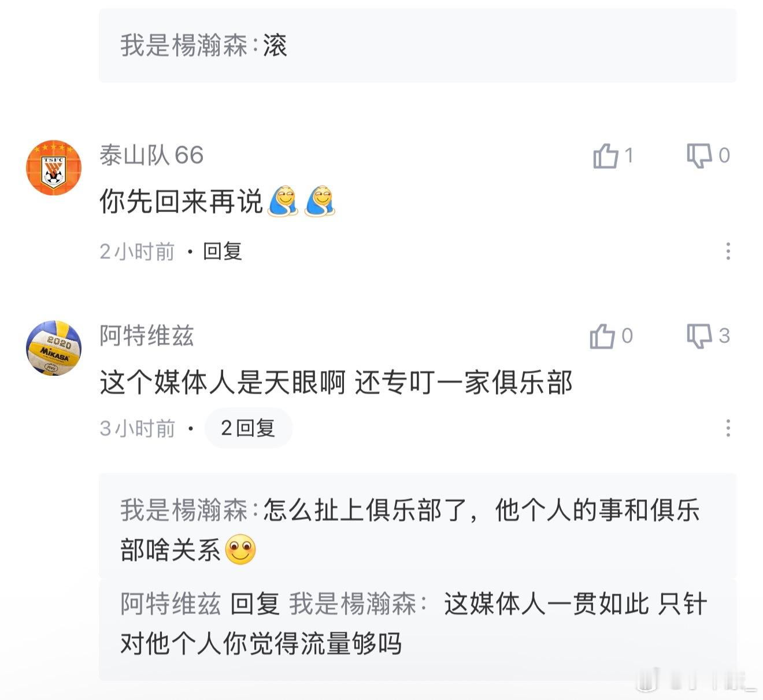
Task: Open the three-dot menu on 阿特维兹's comment
Action: (728, 428)
